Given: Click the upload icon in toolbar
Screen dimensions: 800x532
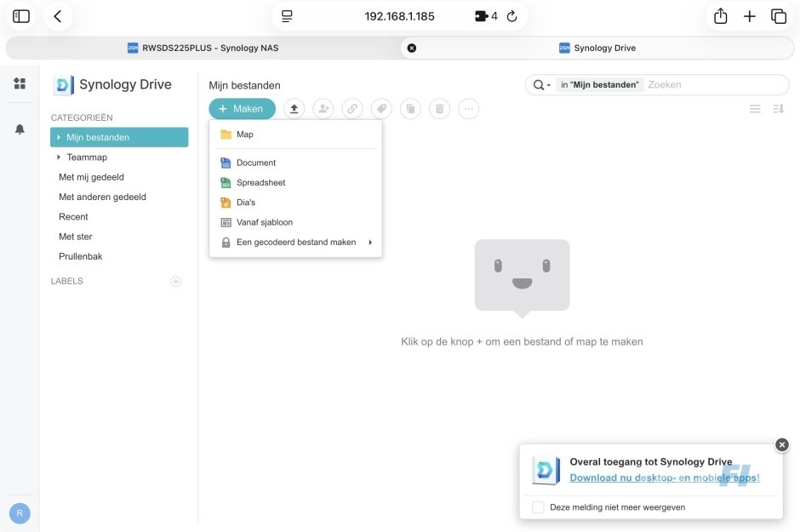Looking at the screenshot, I should coord(294,109).
